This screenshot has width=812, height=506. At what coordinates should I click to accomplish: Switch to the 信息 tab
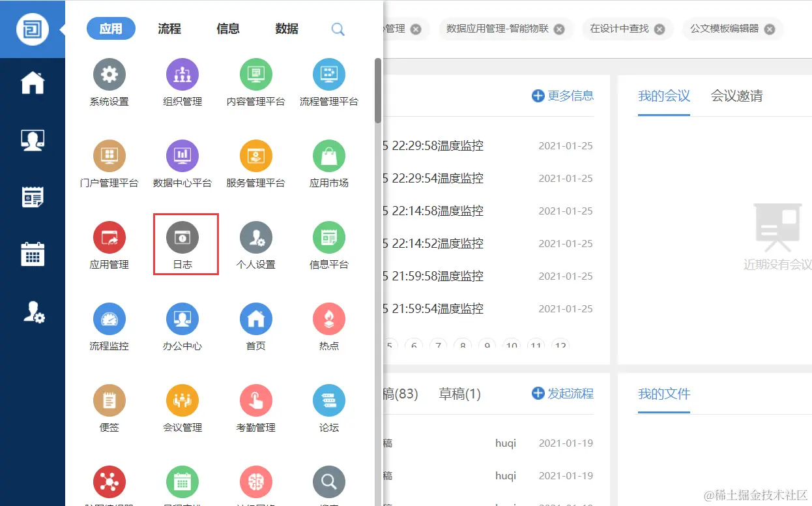click(228, 29)
